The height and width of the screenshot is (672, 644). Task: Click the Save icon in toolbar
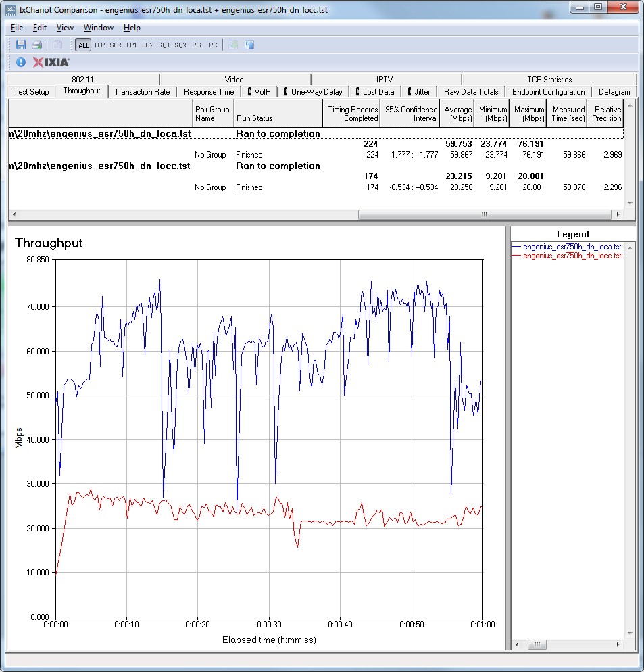coord(20,45)
